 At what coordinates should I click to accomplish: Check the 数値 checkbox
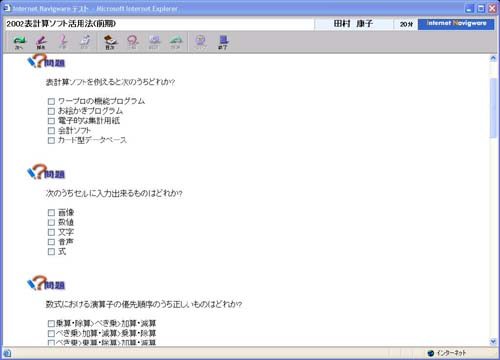pyautogui.click(x=51, y=222)
